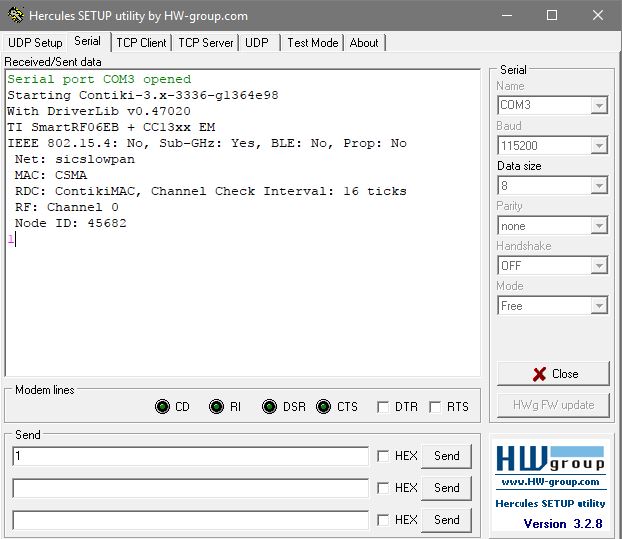Enable the RTS checkbox
Viewport: 622px width, 539px height.
(x=435, y=407)
